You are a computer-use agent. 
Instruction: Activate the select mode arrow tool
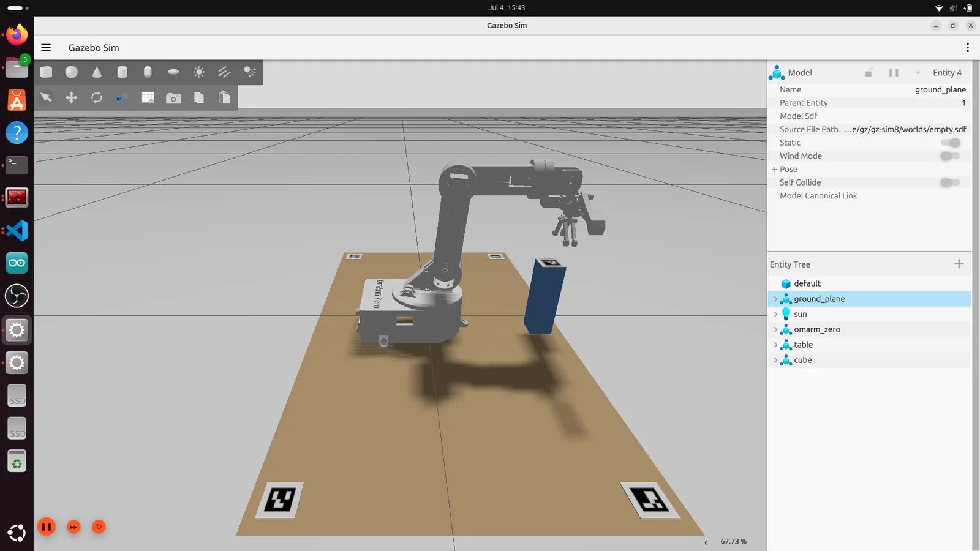pos(46,98)
